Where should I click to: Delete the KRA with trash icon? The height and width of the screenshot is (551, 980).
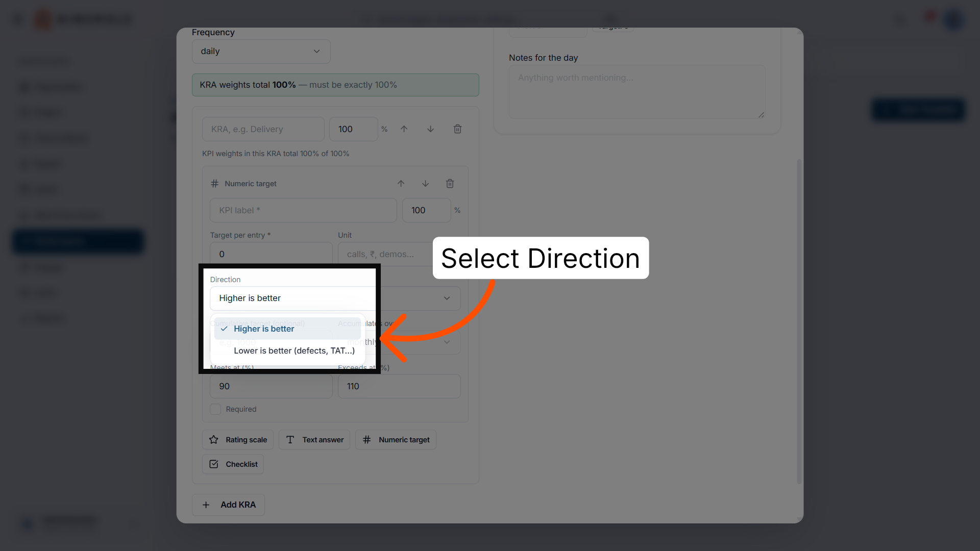(x=457, y=129)
